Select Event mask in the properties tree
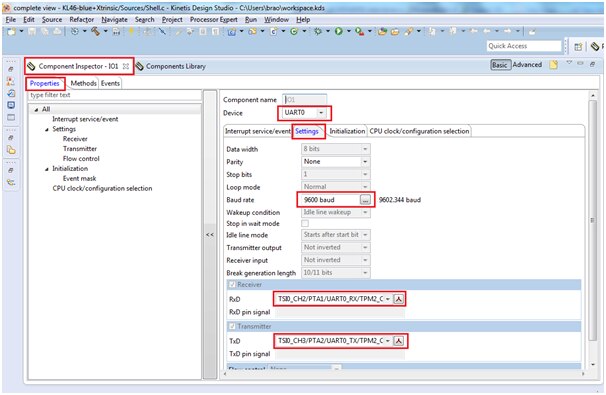This screenshot has width=606, height=395. coord(79,178)
